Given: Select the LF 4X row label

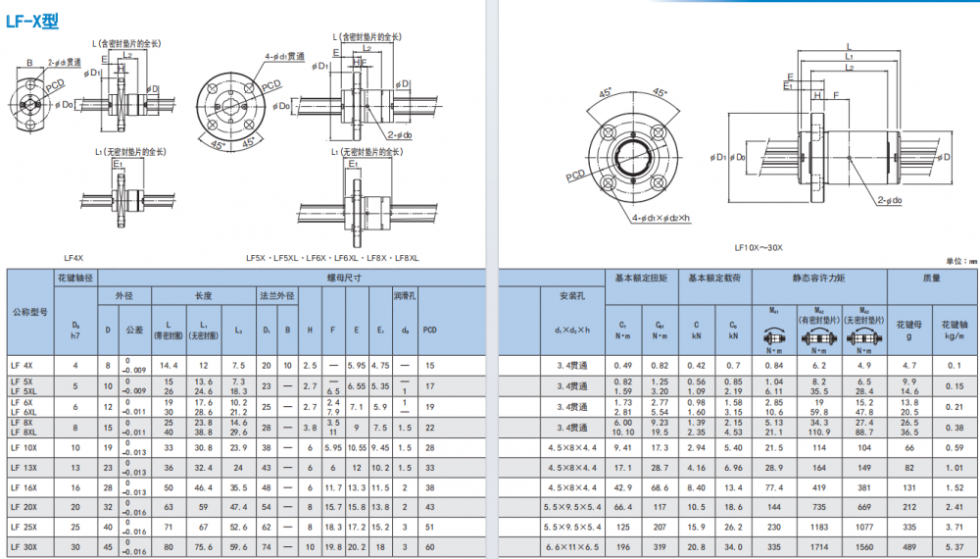Looking at the screenshot, I should [x=23, y=364].
